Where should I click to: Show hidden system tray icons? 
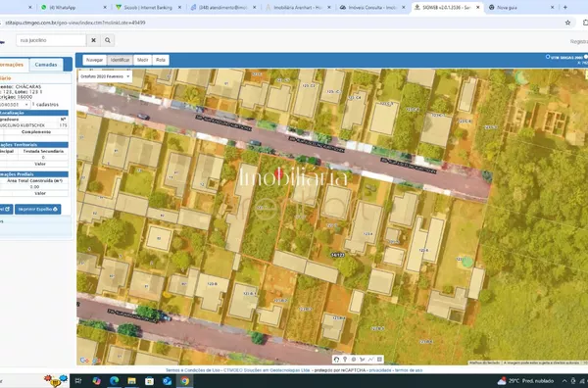(x=564, y=381)
